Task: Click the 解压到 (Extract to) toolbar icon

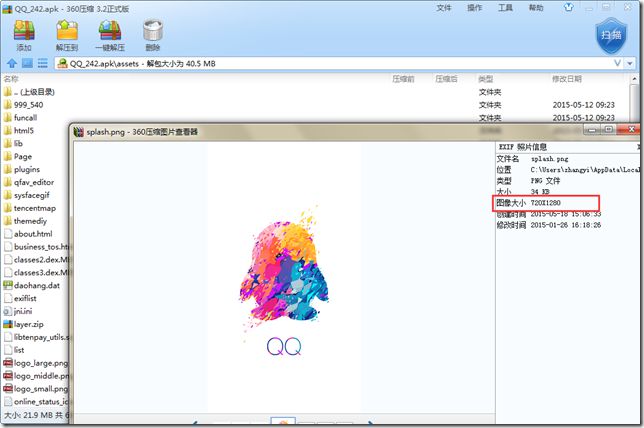Action: point(67,35)
